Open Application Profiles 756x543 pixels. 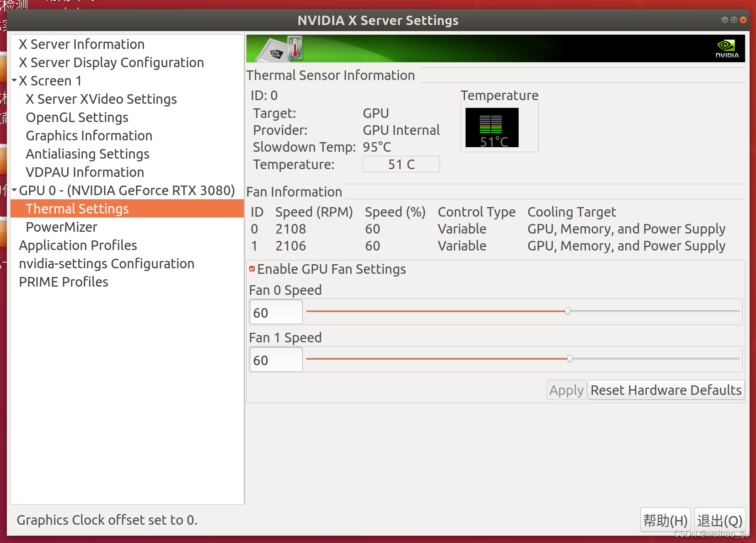click(x=78, y=245)
